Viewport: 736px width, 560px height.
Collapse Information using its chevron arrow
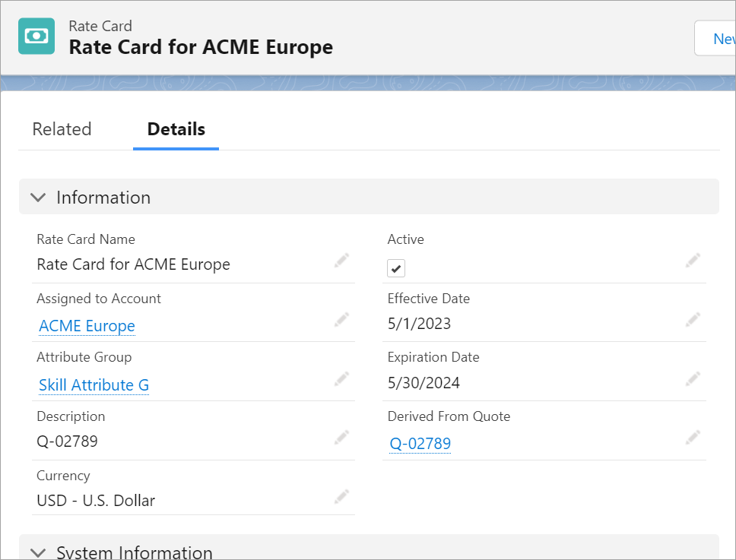coord(38,197)
